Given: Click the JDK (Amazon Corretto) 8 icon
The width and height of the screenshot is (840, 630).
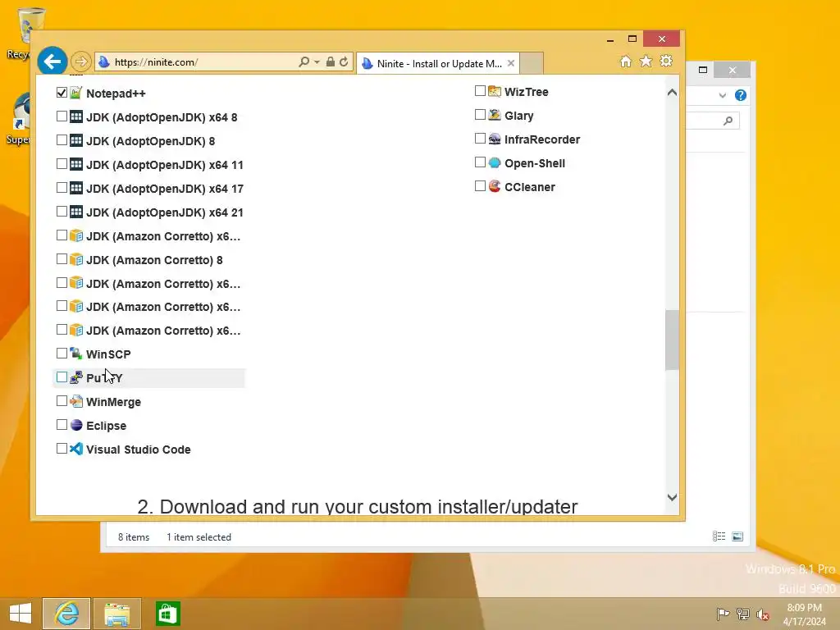Looking at the screenshot, I should pyautogui.click(x=76, y=259).
